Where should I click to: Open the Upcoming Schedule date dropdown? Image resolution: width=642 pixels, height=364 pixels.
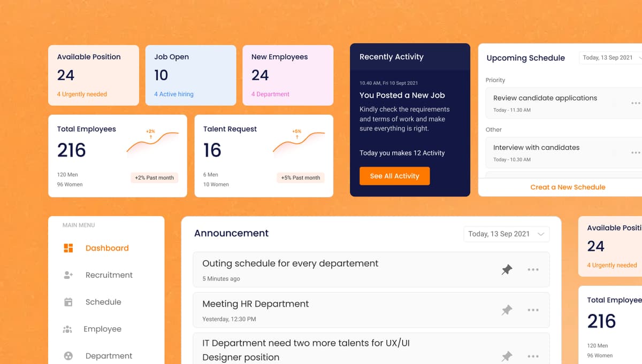coord(611,58)
